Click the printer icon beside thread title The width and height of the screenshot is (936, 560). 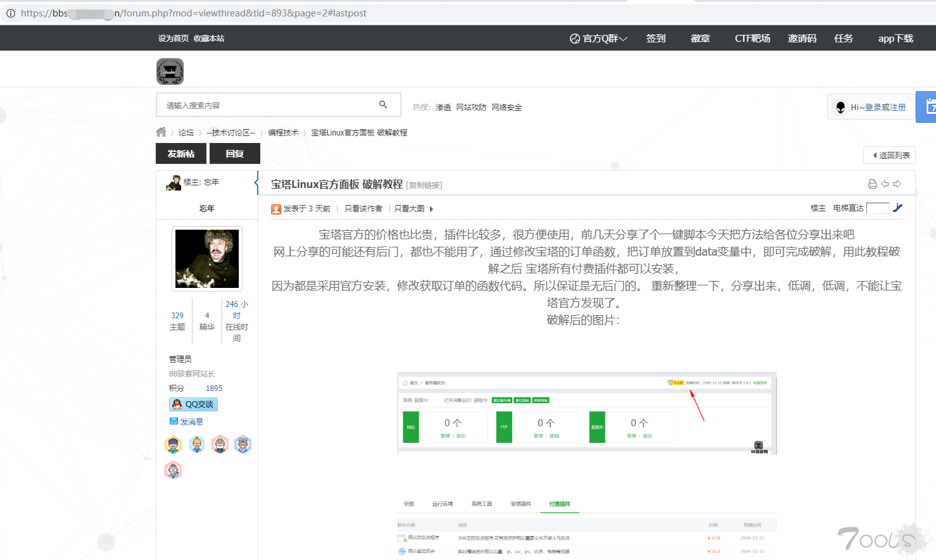pos(872,184)
